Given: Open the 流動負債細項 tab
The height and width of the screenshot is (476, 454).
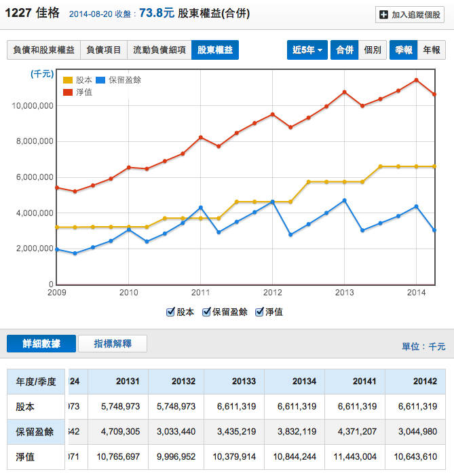Looking at the screenshot, I should [159, 50].
